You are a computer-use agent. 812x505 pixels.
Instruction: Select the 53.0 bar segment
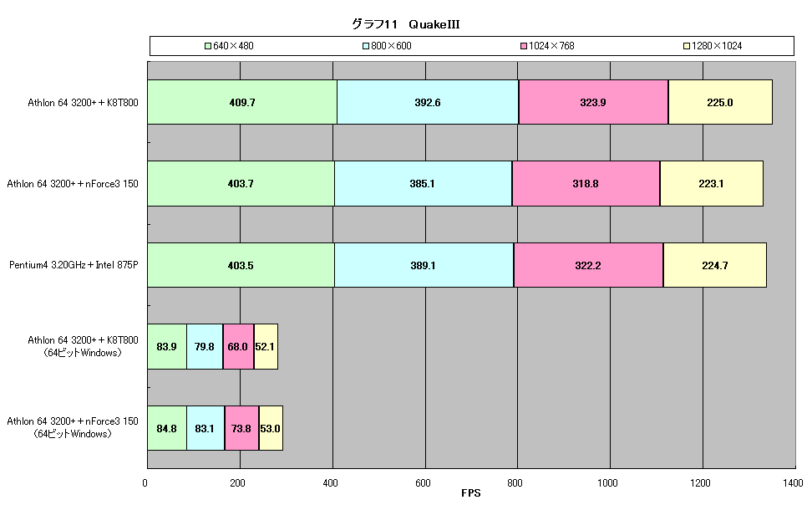tap(271, 428)
